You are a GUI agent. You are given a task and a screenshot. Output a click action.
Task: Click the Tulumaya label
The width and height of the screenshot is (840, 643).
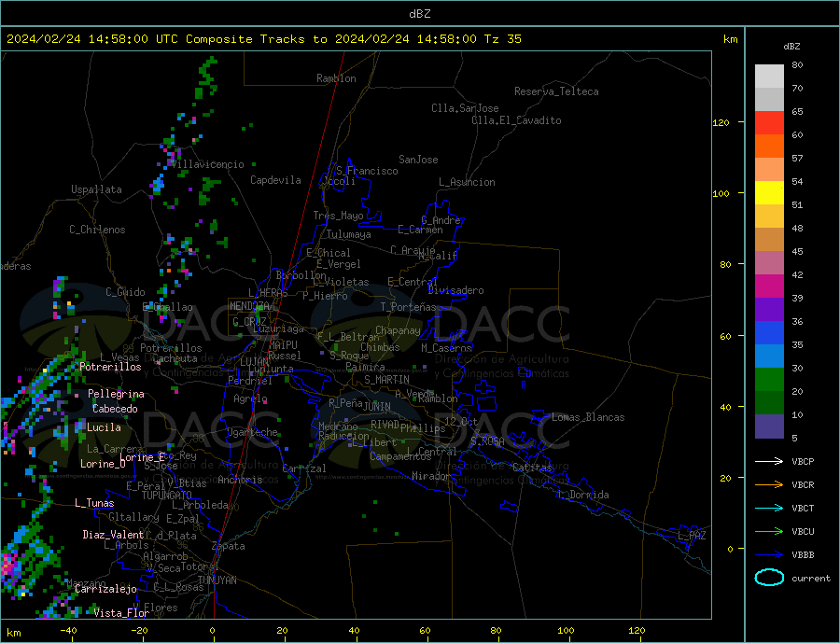click(x=349, y=234)
